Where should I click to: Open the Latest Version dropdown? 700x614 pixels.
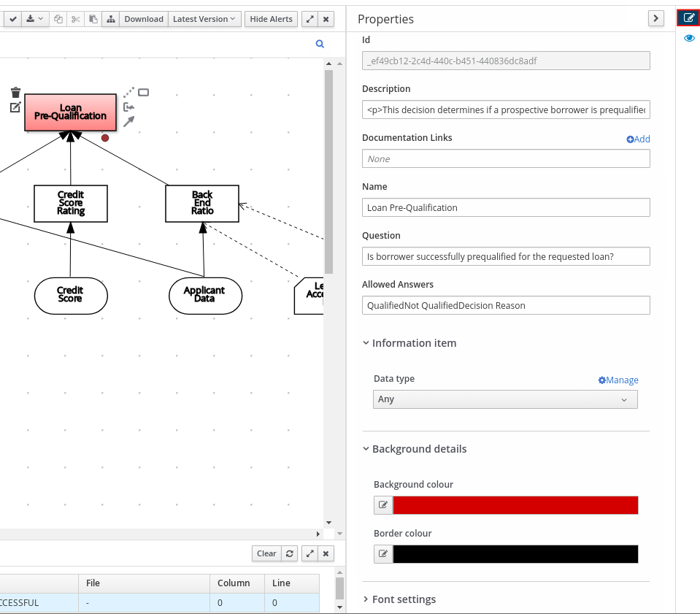[204, 19]
